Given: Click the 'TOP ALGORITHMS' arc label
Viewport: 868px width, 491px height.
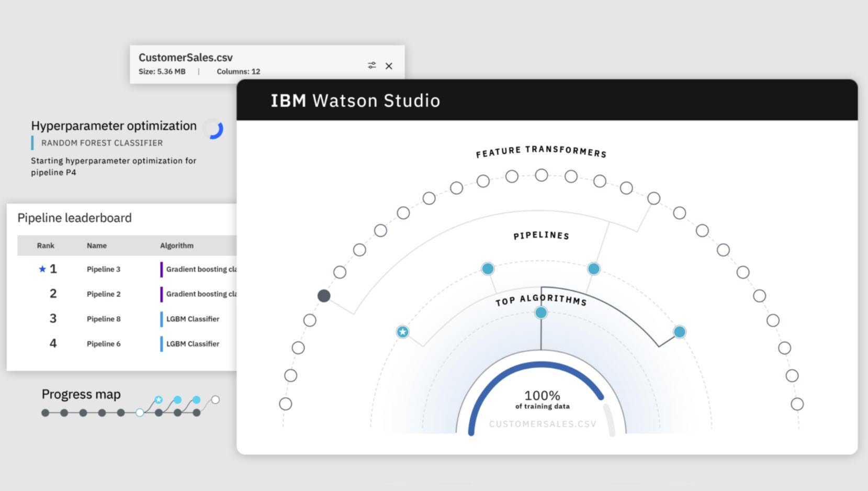Looking at the screenshot, I should 541,300.
